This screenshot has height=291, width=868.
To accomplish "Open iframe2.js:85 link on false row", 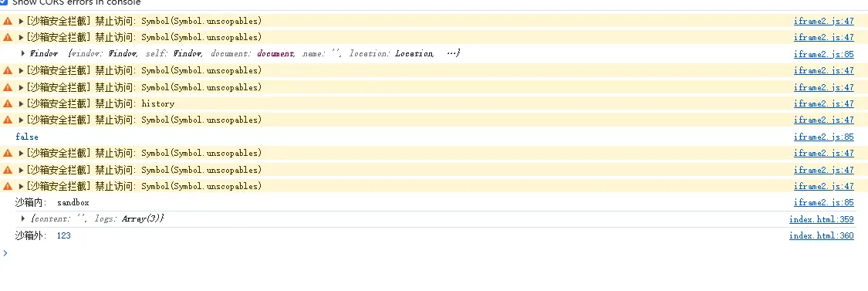I will (x=824, y=137).
